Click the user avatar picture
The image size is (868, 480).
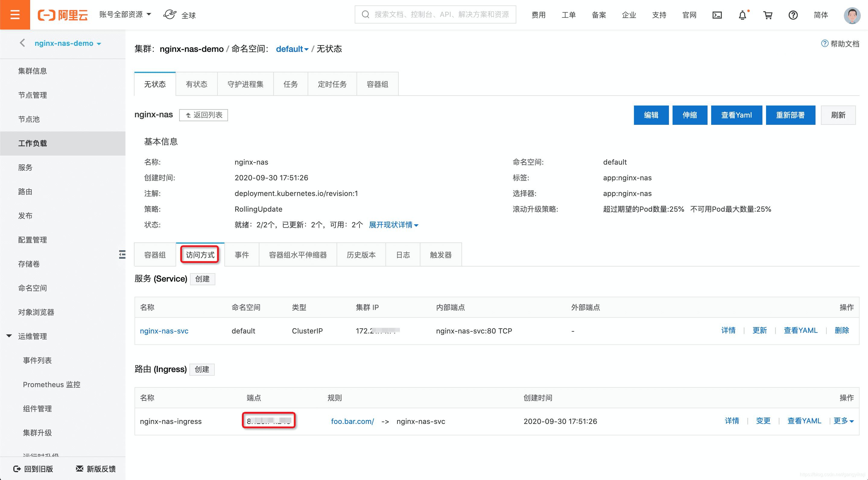[852, 15]
